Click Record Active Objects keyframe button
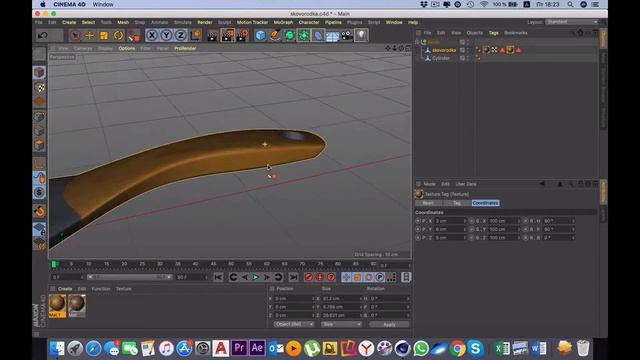Image resolution: width=640 pixels, height=360 pixels. 309,278
